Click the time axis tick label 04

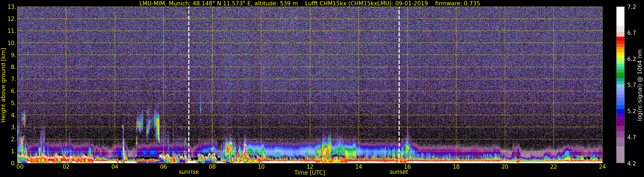(115, 167)
